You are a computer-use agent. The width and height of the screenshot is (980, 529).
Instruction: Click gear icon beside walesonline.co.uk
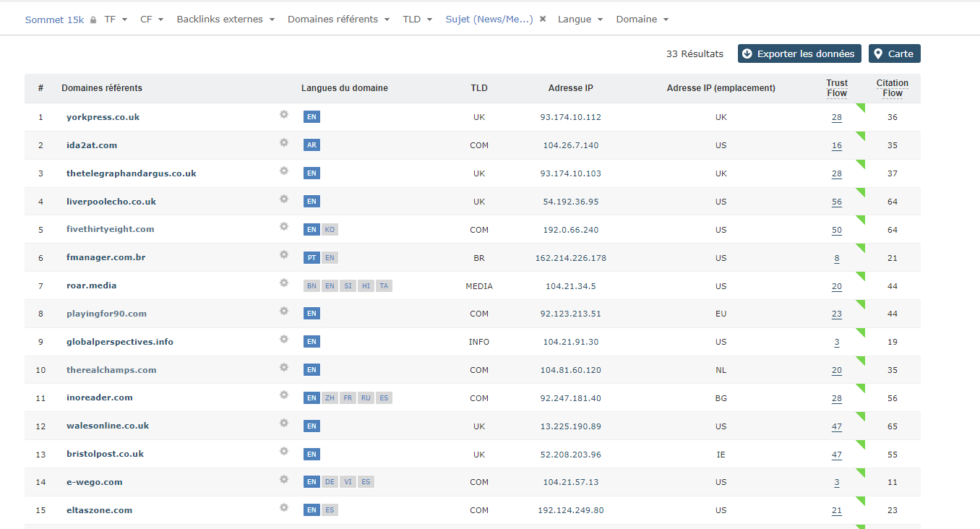point(284,423)
